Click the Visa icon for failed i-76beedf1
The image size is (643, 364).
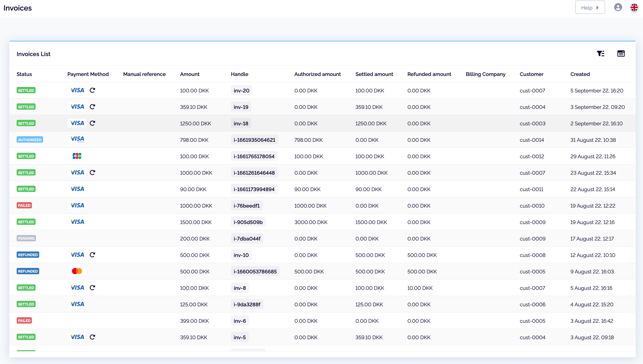[77, 206]
